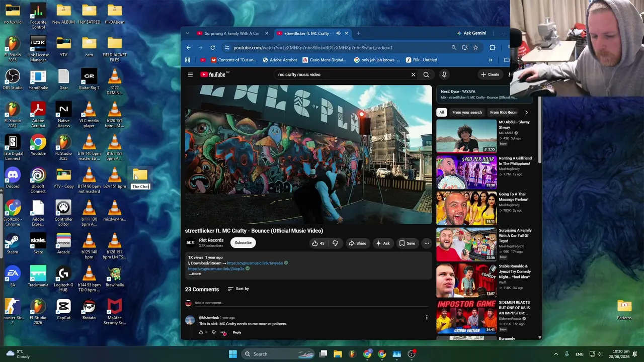Zoom the page using the address bar magnifier
This screenshot has width=644, height=362.
(454, 48)
